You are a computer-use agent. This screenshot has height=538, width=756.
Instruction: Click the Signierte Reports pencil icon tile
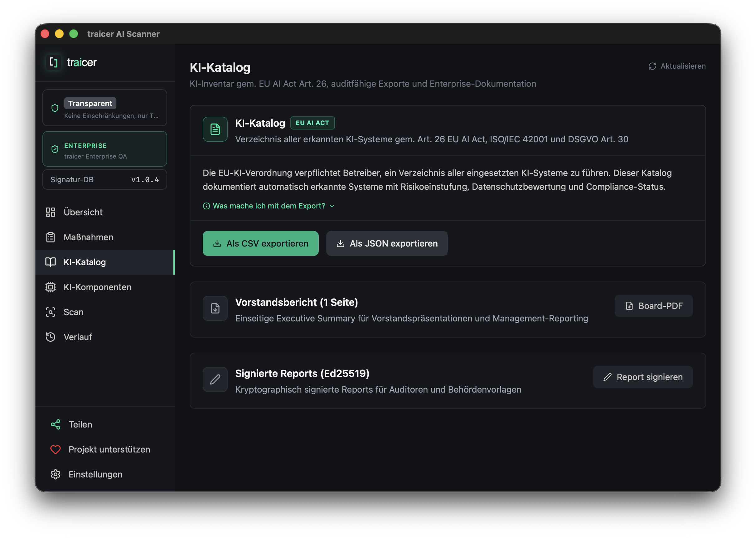tap(215, 379)
